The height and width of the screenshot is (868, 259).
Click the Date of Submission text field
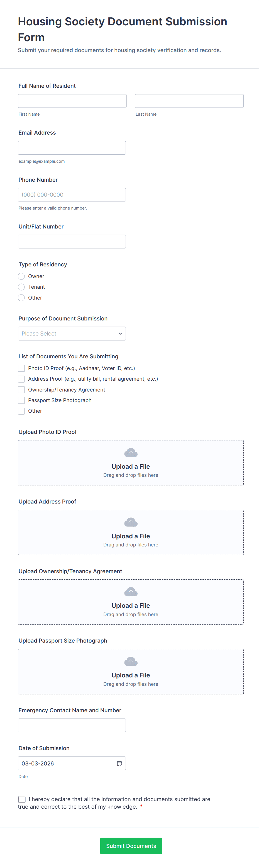[x=66, y=763]
